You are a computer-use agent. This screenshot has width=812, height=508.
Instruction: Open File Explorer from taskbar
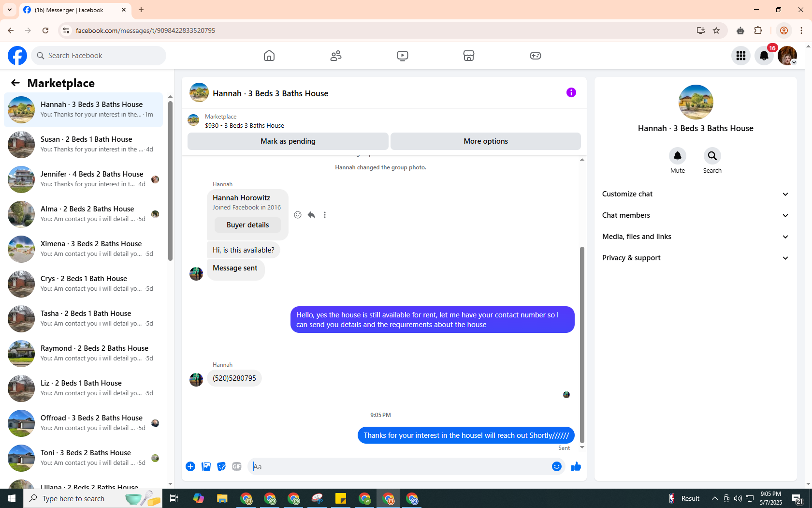[222, 498]
